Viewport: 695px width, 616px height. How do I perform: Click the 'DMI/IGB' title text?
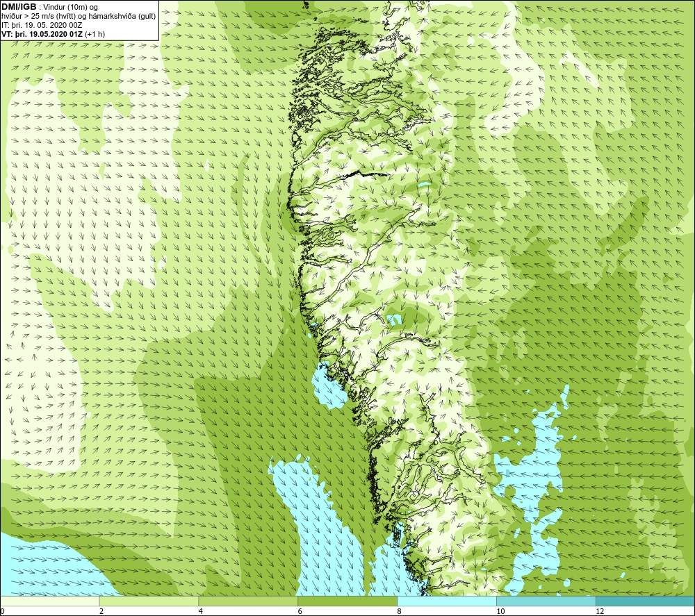(x=19, y=7)
